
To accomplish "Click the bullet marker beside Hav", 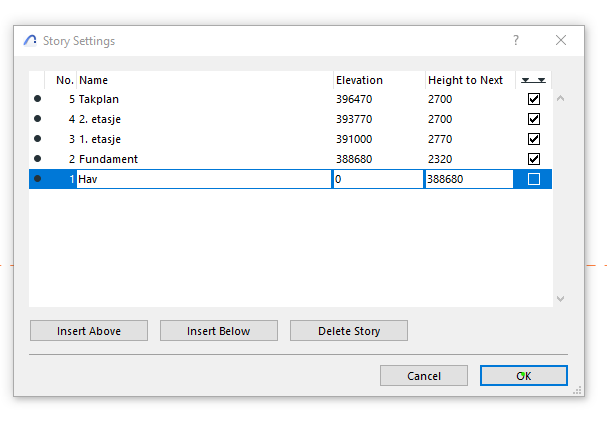I will (38, 179).
